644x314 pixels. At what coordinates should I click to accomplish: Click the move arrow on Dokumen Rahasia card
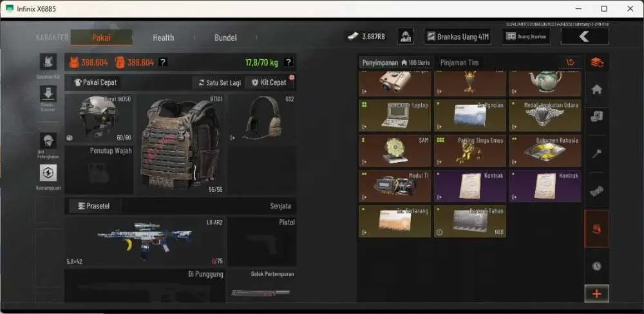coord(514,162)
